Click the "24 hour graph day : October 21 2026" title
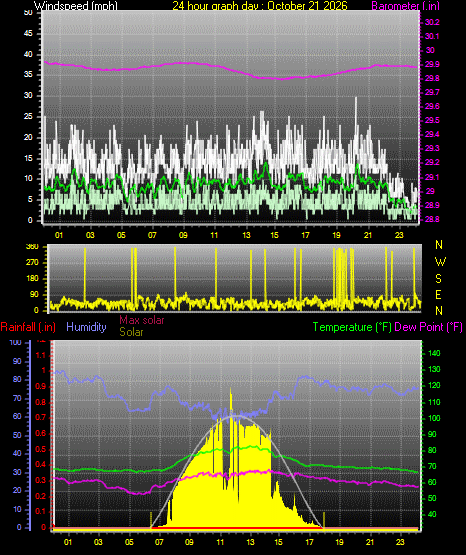The height and width of the screenshot is (555, 466). [260, 6]
